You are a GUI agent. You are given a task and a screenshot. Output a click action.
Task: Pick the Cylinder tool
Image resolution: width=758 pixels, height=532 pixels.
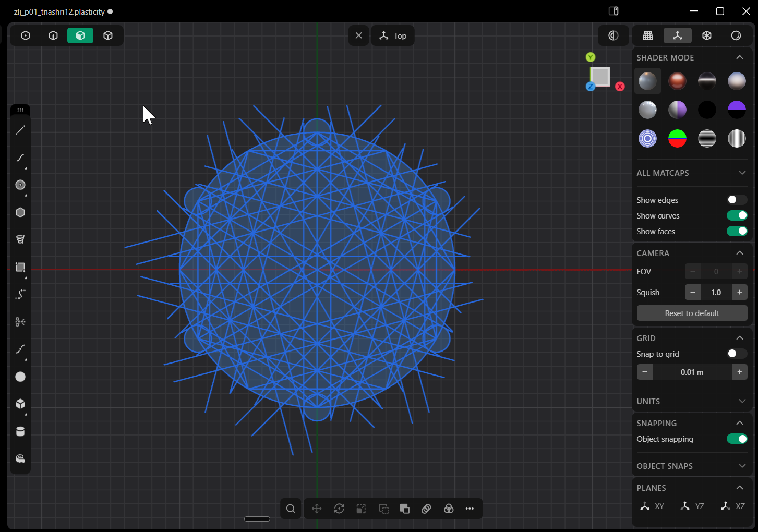(20, 431)
